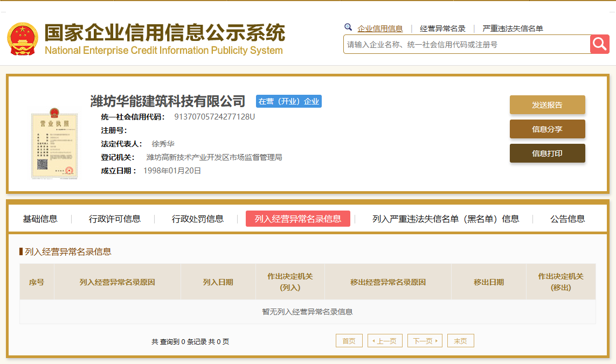Click the establishment date 1998年01月20日
The height and width of the screenshot is (364, 616).
pos(172,170)
